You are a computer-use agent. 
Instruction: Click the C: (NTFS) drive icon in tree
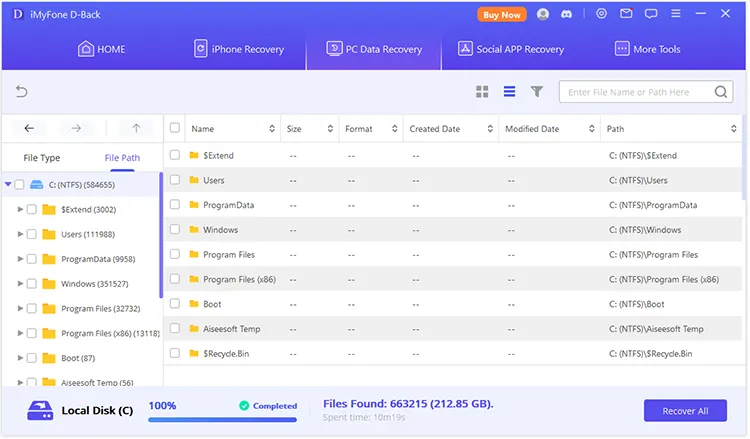point(36,185)
